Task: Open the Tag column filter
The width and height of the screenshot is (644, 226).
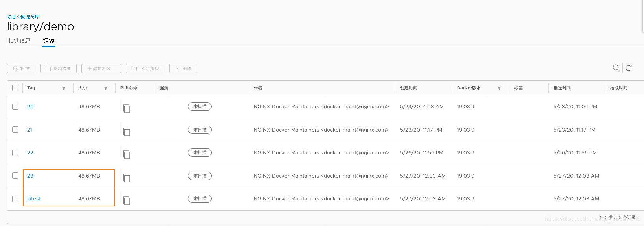Action: click(x=64, y=89)
